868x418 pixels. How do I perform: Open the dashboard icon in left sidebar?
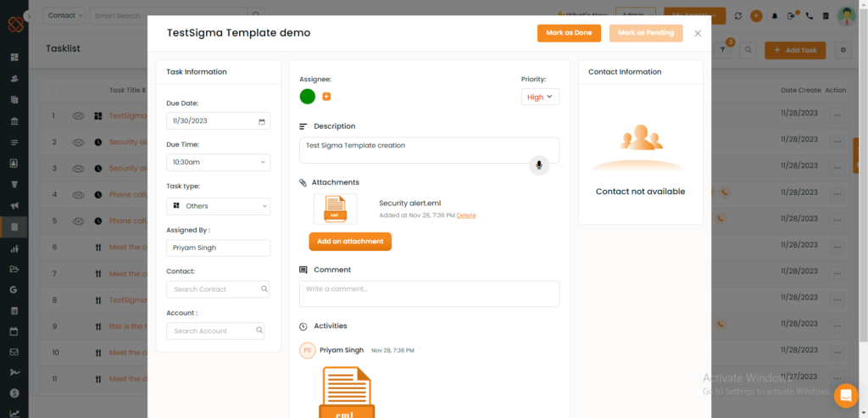click(x=14, y=57)
